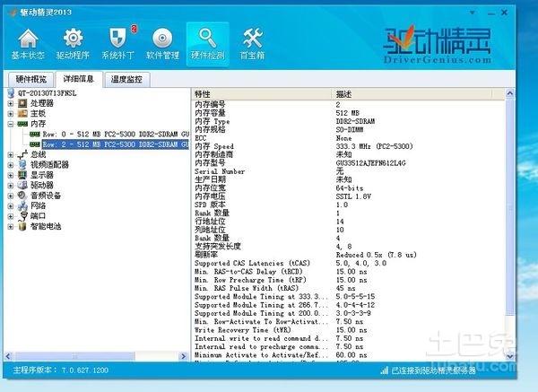Expand the 显示器 tree node
The width and height of the screenshot is (538, 392).
click(x=11, y=176)
